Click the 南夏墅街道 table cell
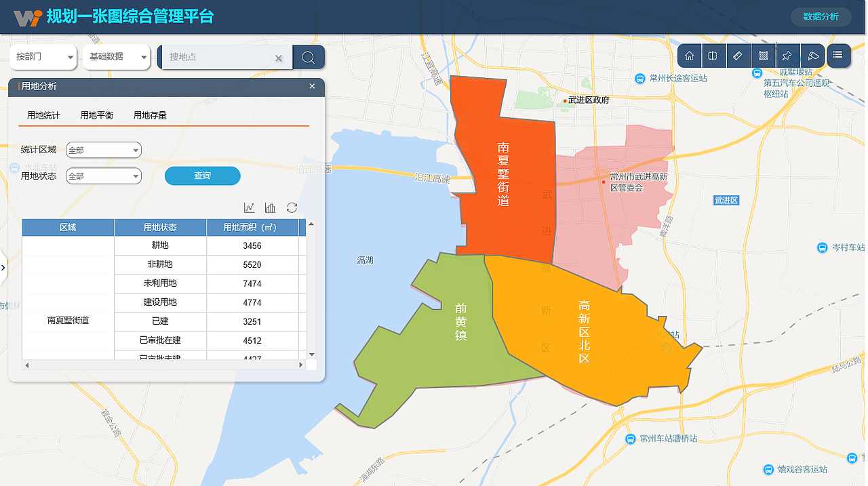Screen dimensions: 868x486 pos(68,320)
